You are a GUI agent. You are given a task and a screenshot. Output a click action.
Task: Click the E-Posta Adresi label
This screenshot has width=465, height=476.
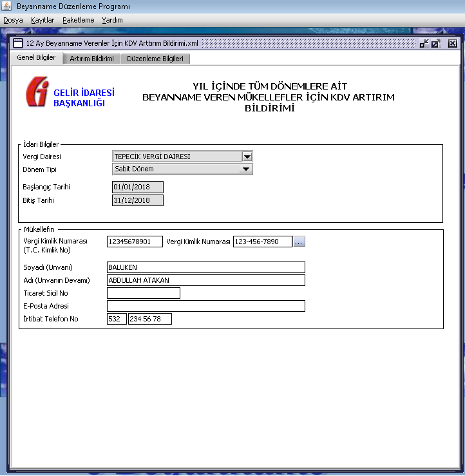pos(46,306)
